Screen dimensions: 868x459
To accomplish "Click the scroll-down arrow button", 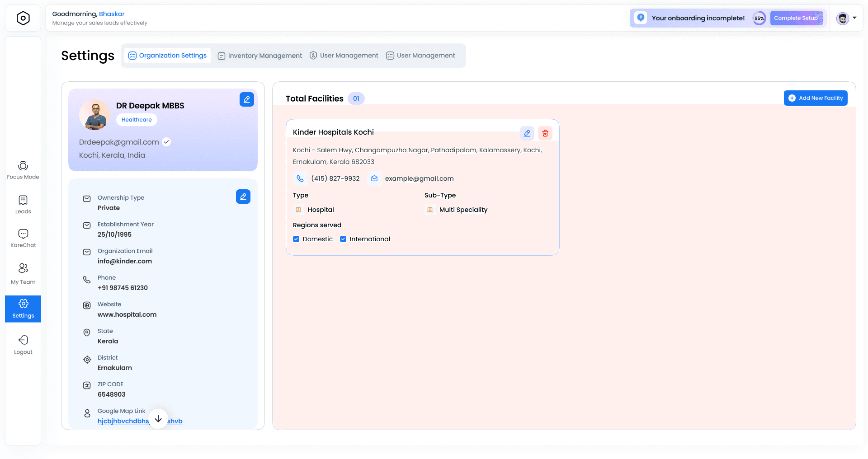I will click(158, 419).
